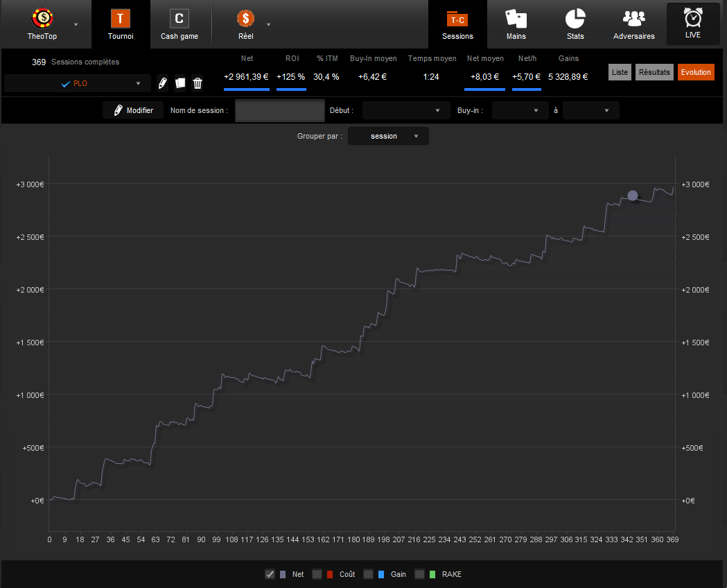
Task: Click the Net moyen value +8,03 €
Action: (x=484, y=77)
